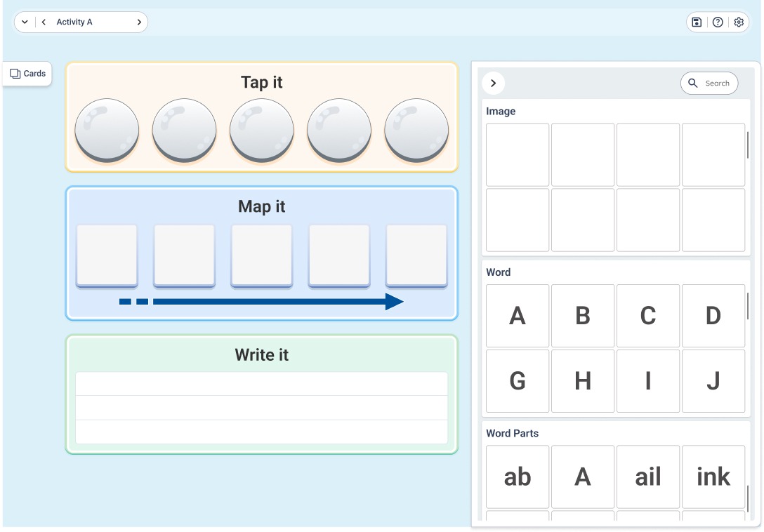
Task: Click the Word section label
Action: (499, 272)
